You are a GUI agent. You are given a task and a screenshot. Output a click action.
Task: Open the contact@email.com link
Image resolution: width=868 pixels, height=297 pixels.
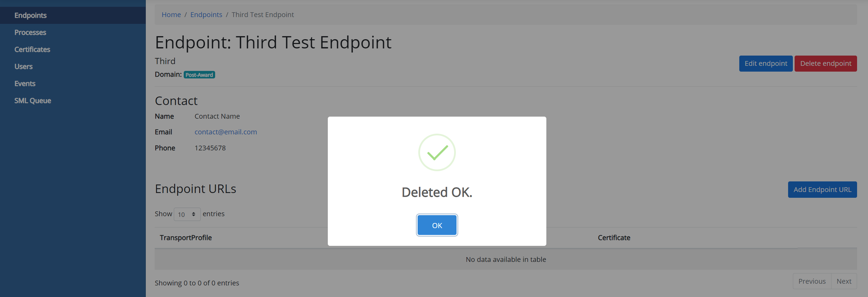point(226,132)
